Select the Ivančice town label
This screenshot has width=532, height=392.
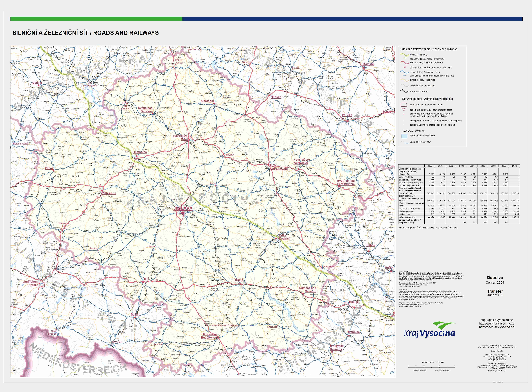coord(354,332)
